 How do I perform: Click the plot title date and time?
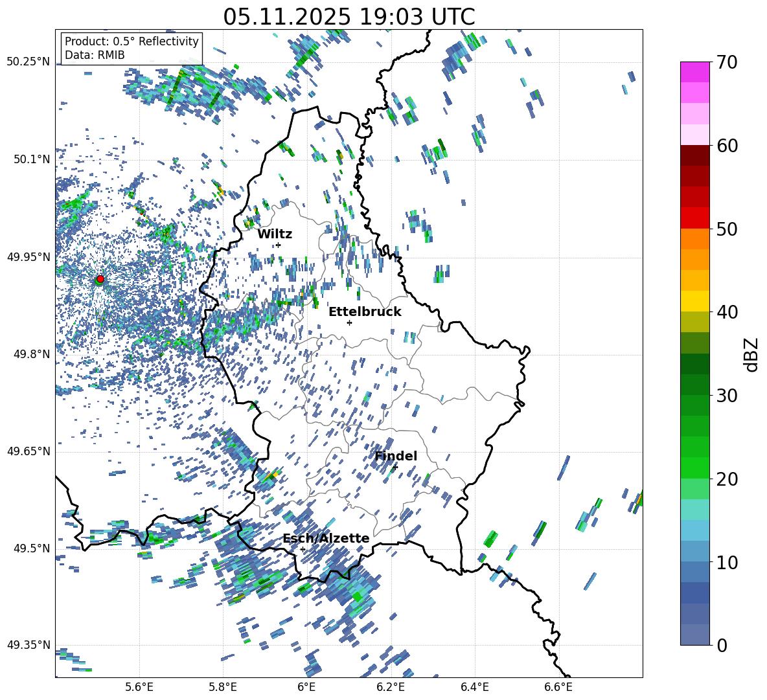click(349, 17)
